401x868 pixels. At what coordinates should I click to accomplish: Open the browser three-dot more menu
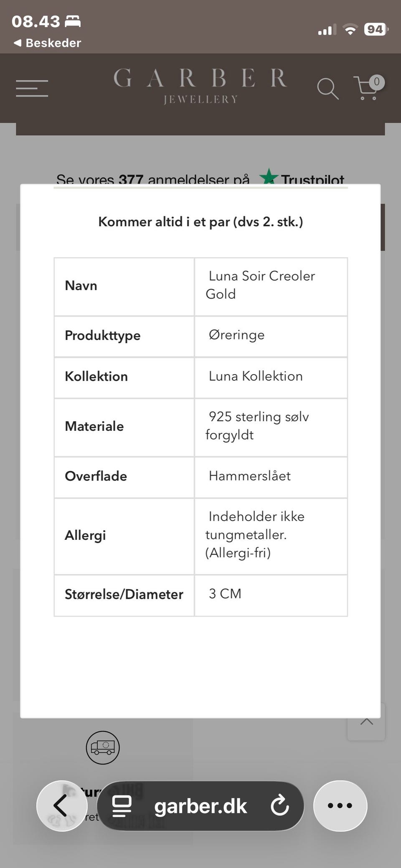(340, 806)
